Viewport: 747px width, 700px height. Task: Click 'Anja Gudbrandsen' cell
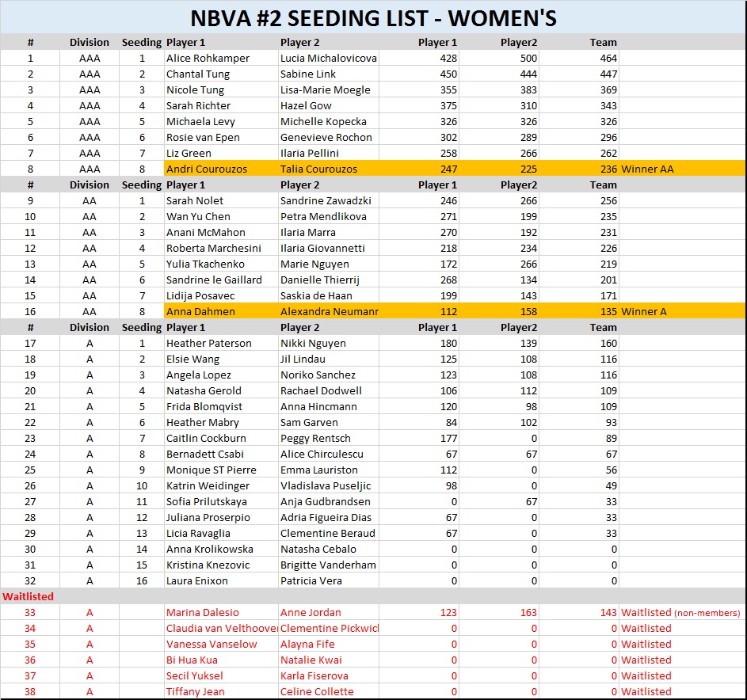click(329, 501)
